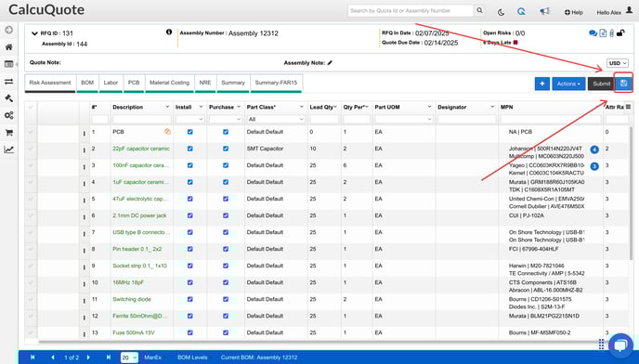Go to Home in left sidebar

click(8, 47)
